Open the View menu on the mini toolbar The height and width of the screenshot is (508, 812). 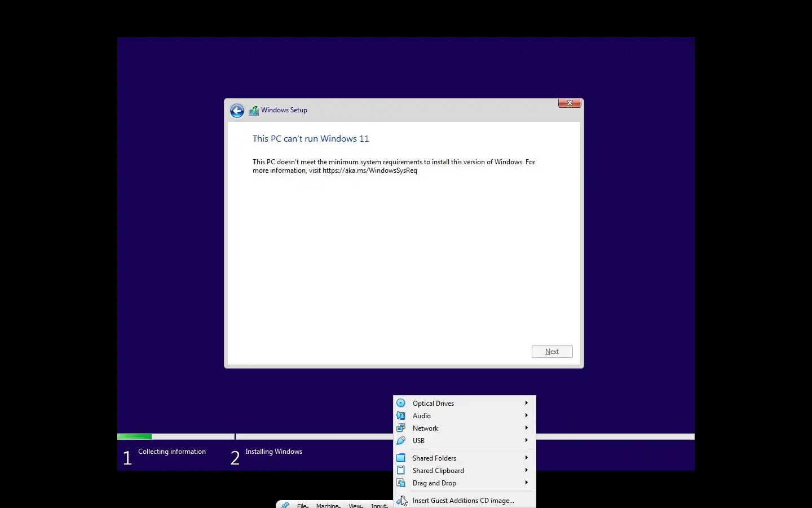[356, 506]
